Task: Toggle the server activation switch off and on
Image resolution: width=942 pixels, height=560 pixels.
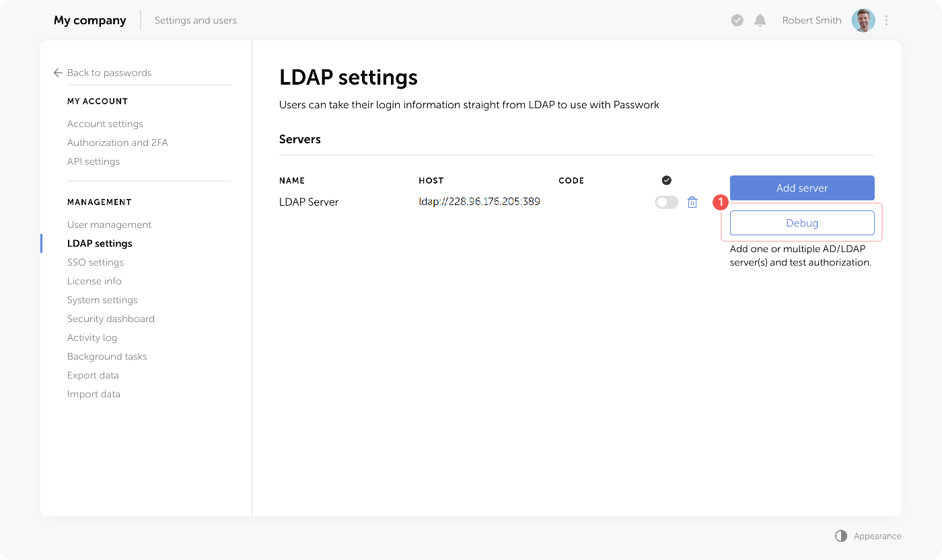Action: (x=666, y=202)
